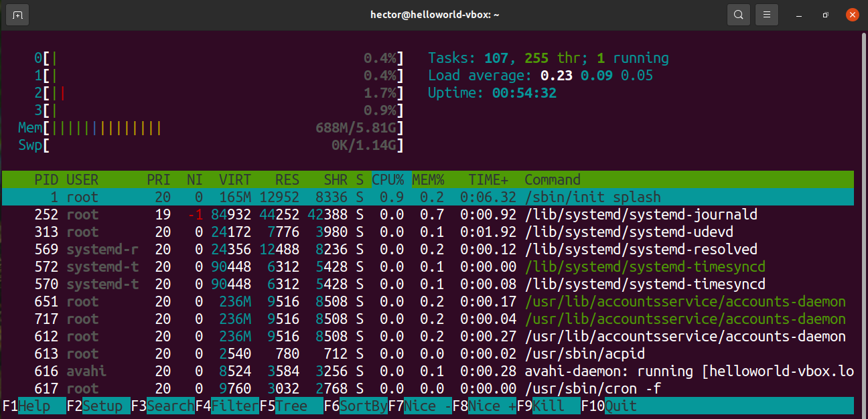Click F7 Nice - to lower niceness
868x419 pixels.
click(420, 406)
